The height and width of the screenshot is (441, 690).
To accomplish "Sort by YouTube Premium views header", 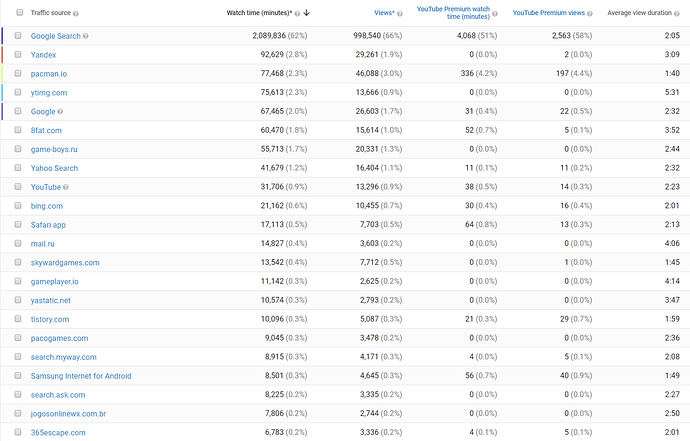I will point(549,13).
